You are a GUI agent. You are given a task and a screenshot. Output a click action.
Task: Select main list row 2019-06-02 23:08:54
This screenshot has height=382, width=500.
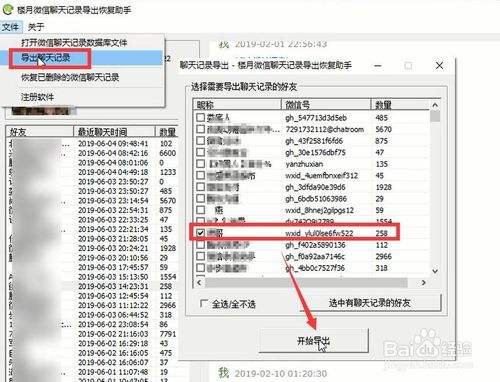[93, 324]
